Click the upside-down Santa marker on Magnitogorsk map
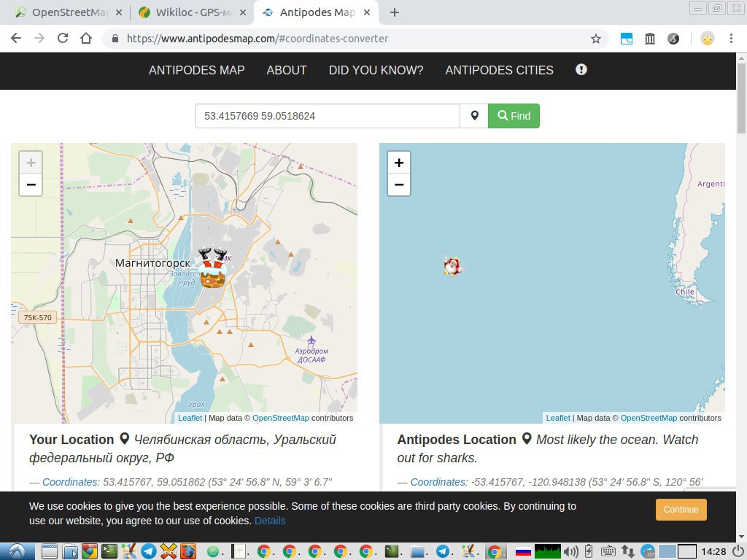 tap(212, 268)
